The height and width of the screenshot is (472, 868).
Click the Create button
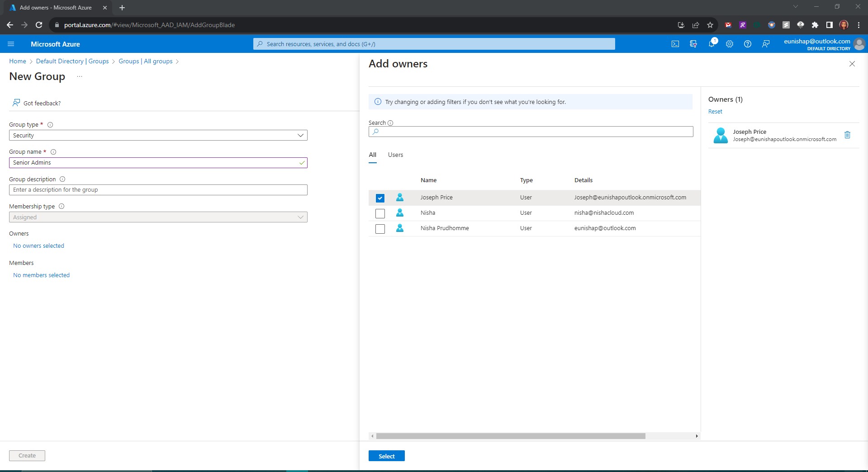click(27, 455)
